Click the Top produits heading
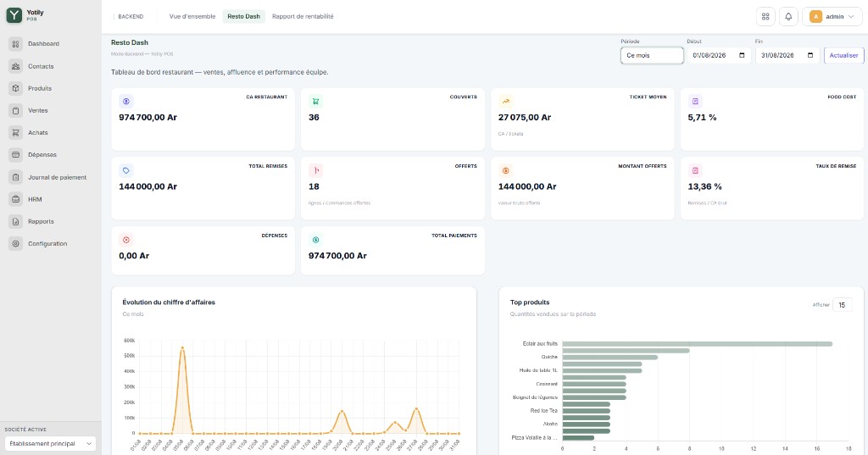The image size is (868, 455). tap(530, 302)
